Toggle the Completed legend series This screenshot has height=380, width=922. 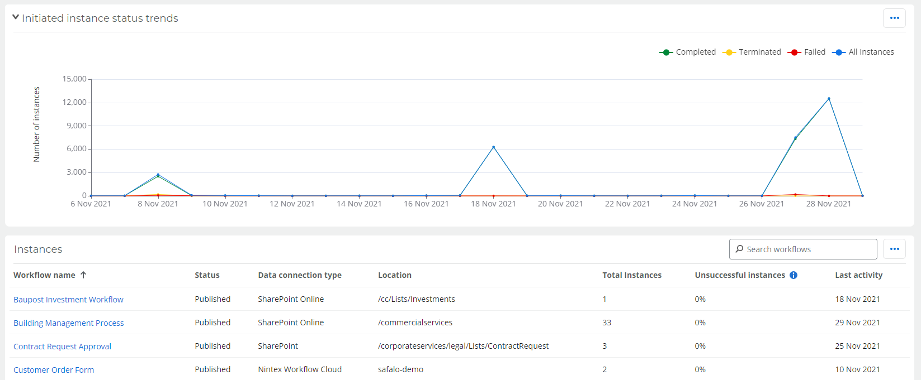point(687,52)
